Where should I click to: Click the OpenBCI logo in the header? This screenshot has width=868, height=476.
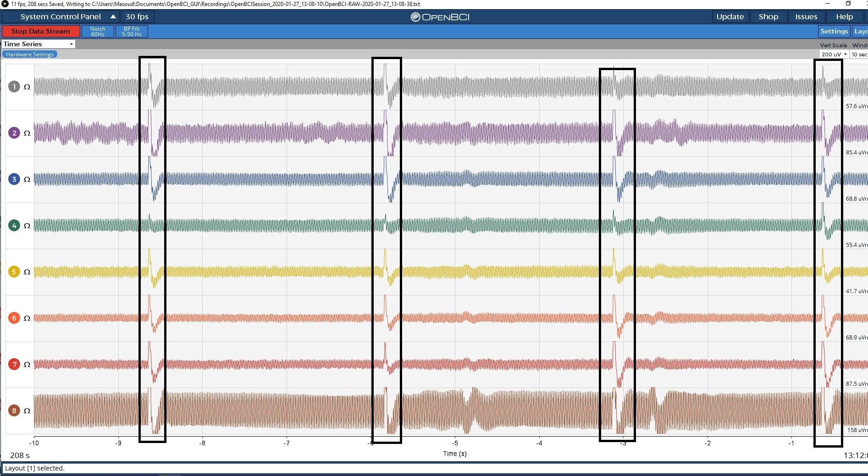point(439,16)
